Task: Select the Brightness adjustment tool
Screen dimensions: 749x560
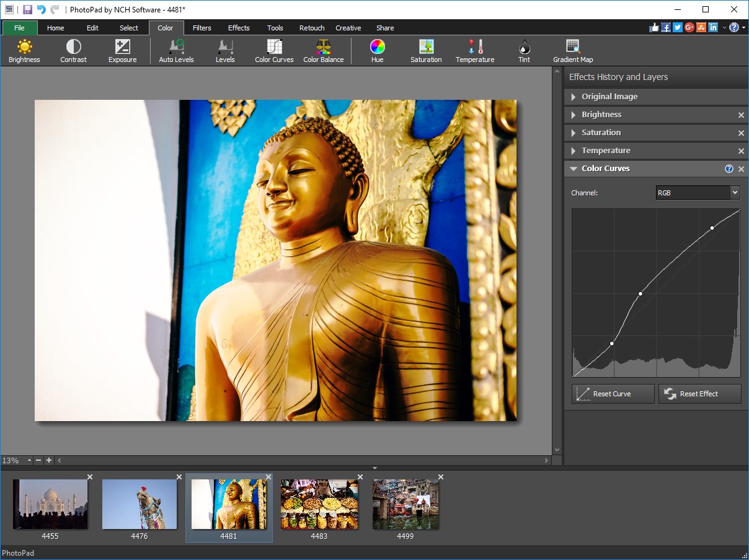Action: point(24,50)
